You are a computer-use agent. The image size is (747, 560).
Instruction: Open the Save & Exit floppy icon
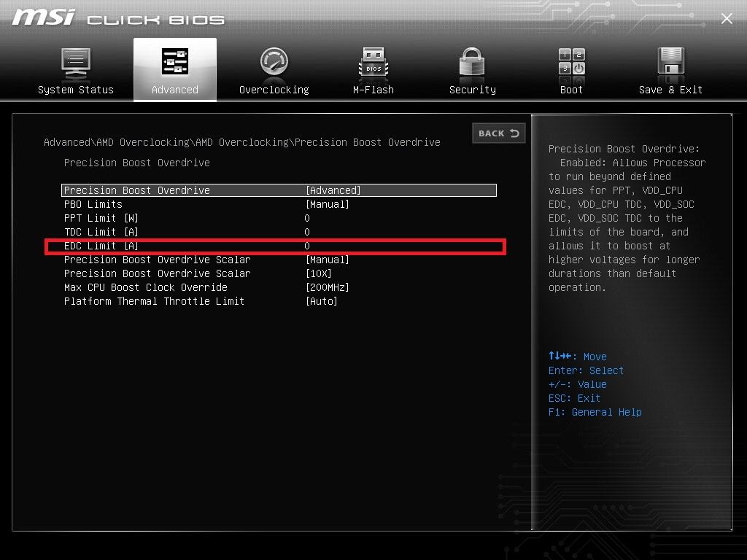(x=671, y=61)
